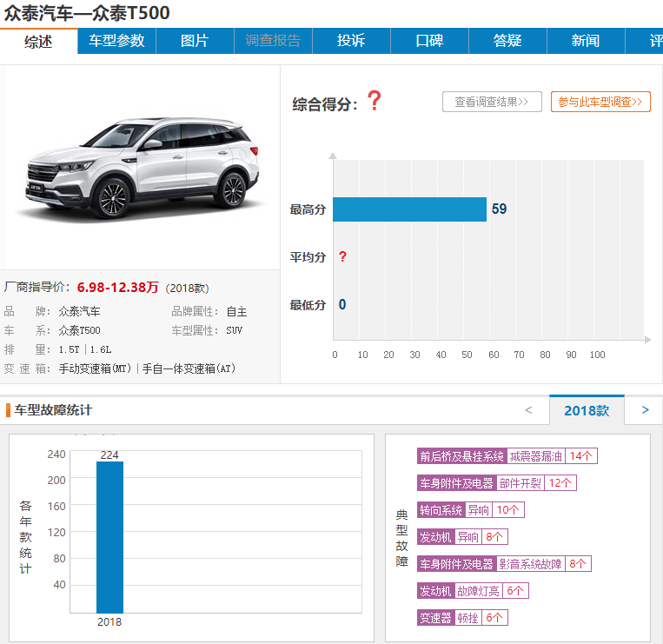
Task: Open 车身附件及电器 影音系统故障 8个 fault tag
Action: pos(504,564)
